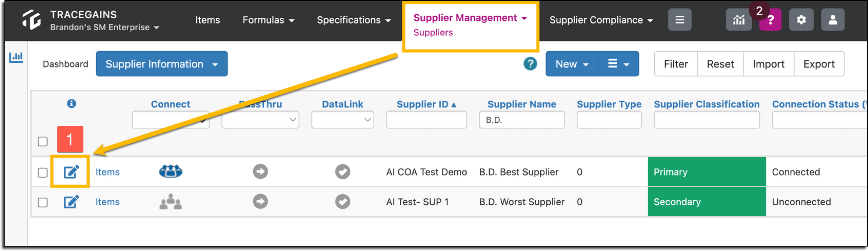
Task: Click the Supplier Name filter field with B.D.
Action: coord(522,120)
